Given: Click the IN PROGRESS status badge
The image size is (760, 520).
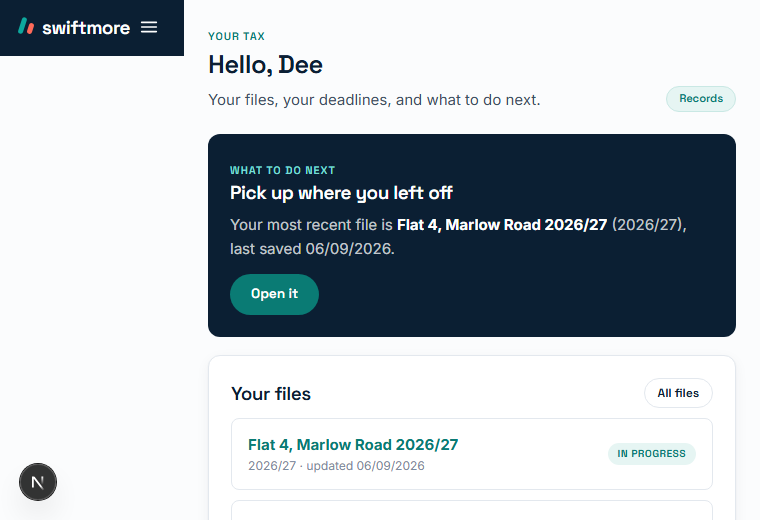Looking at the screenshot, I should (x=651, y=454).
